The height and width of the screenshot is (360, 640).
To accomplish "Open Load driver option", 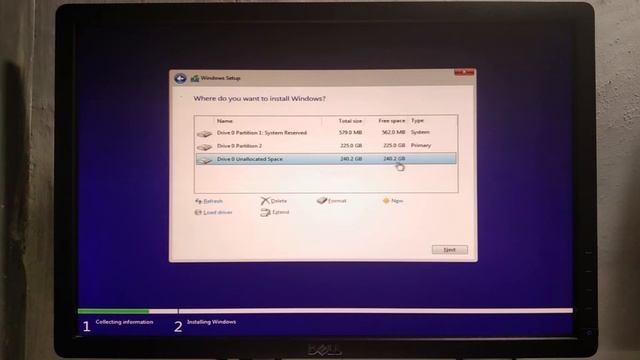I will pyautogui.click(x=213, y=212).
